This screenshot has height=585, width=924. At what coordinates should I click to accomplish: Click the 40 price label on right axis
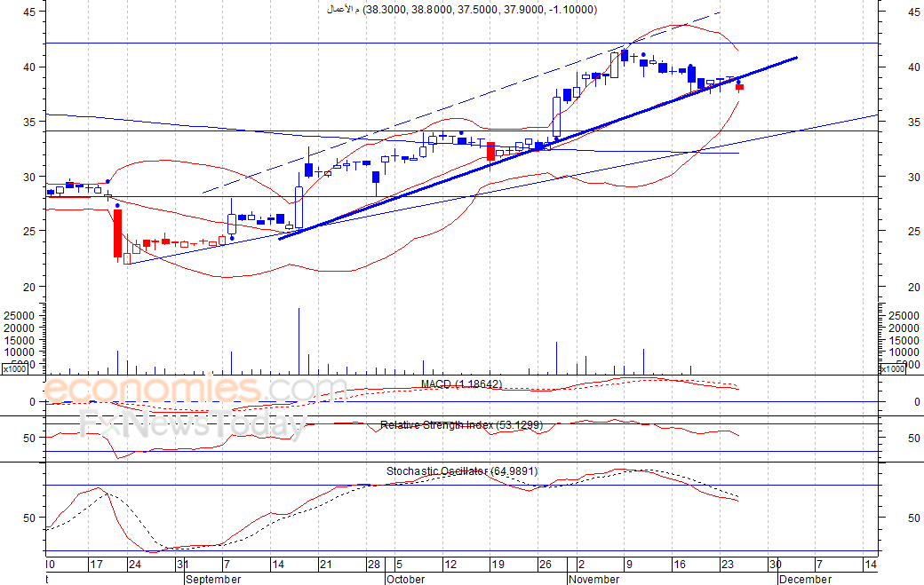914,67
